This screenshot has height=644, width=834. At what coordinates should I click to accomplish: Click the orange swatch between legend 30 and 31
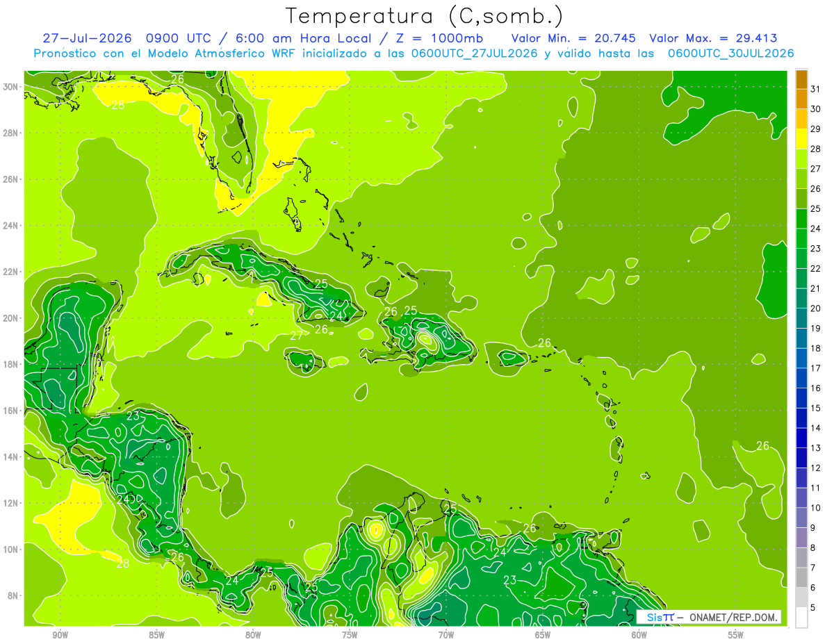pyautogui.click(x=801, y=98)
